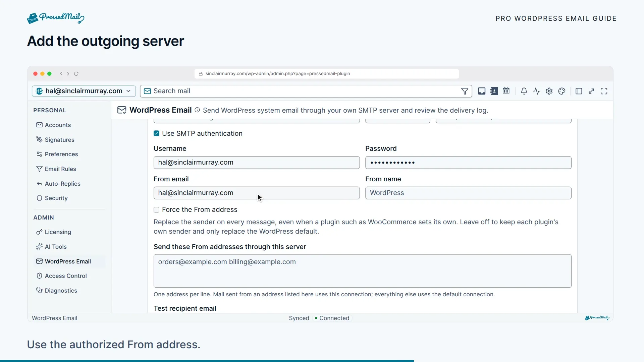Click the From email input field
This screenshot has width=644, height=362.
click(x=257, y=193)
